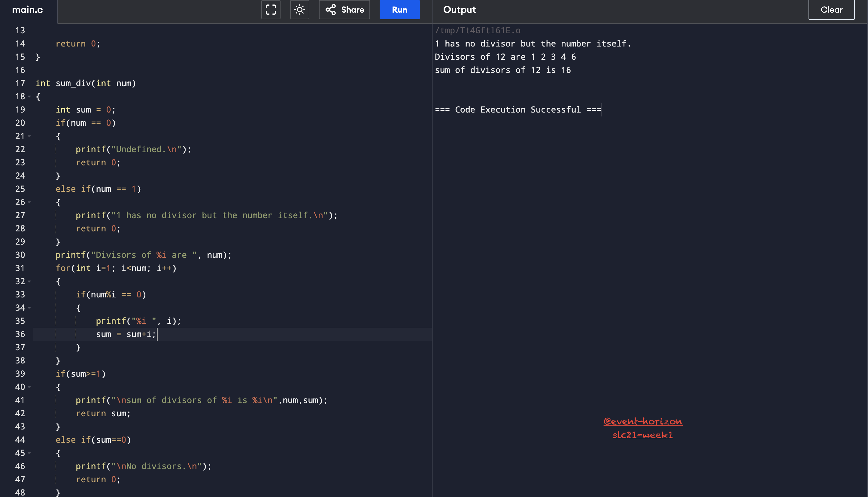Select the main.c file tab
868x497 pixels.
[28, 10]
